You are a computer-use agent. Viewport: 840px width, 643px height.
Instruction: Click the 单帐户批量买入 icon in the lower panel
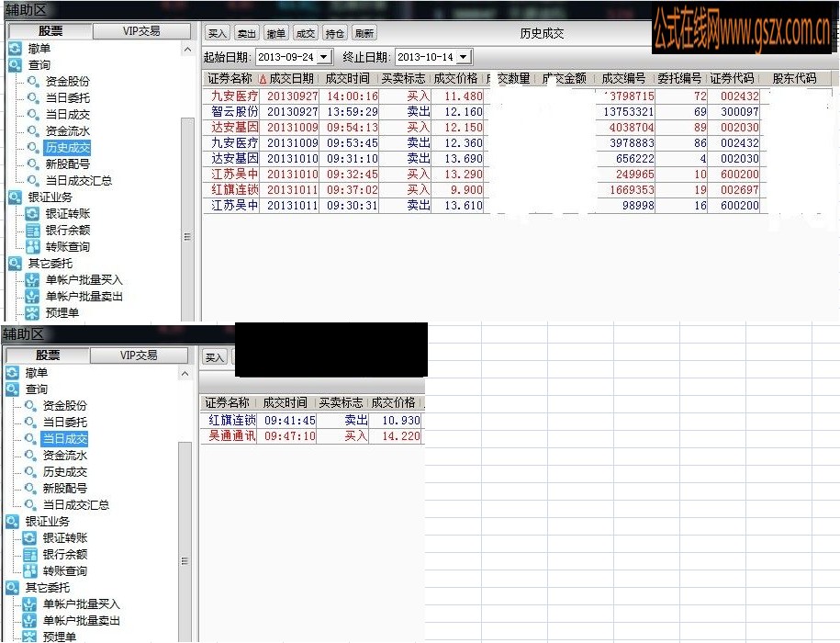point(30,604)
